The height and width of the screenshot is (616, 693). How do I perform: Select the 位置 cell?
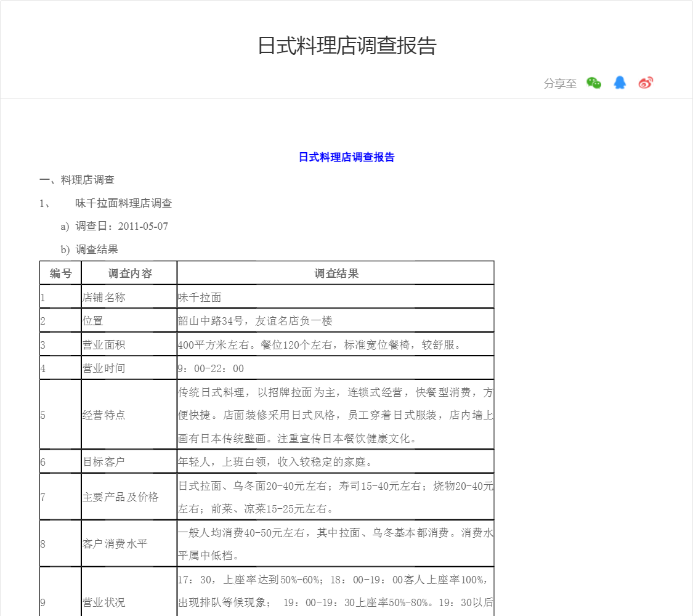[129, 320]
